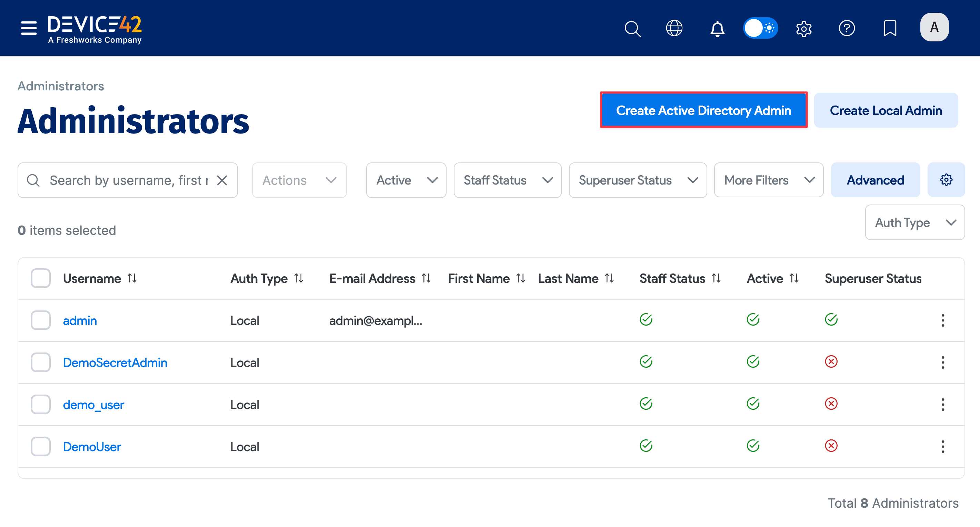Viewport: 980px width, 527px height.
Task: Sort by the Username column arrows
Action: click(132, 278)
